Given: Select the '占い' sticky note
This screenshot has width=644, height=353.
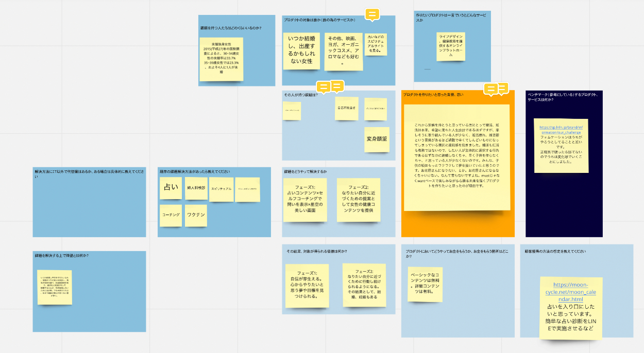Looking at the screenshot, I should 171,188.
